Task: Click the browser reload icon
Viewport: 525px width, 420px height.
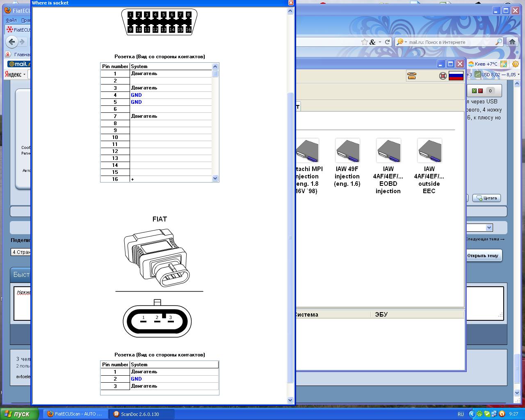Action: pos(387,42)
